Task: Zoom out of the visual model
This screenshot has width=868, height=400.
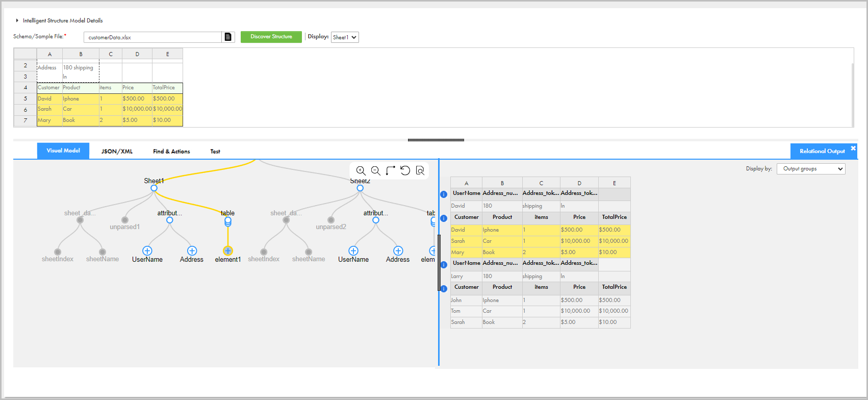Action: pos(376,170)
